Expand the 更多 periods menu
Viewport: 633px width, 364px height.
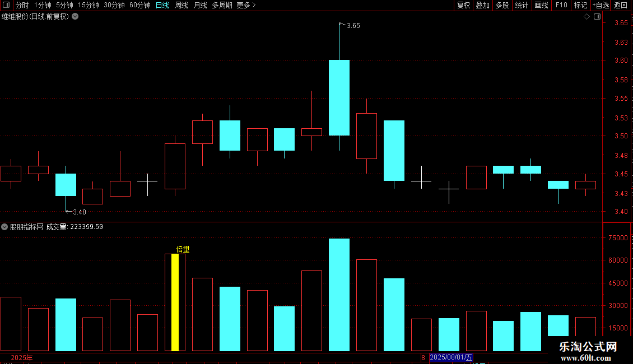point(246,5)
